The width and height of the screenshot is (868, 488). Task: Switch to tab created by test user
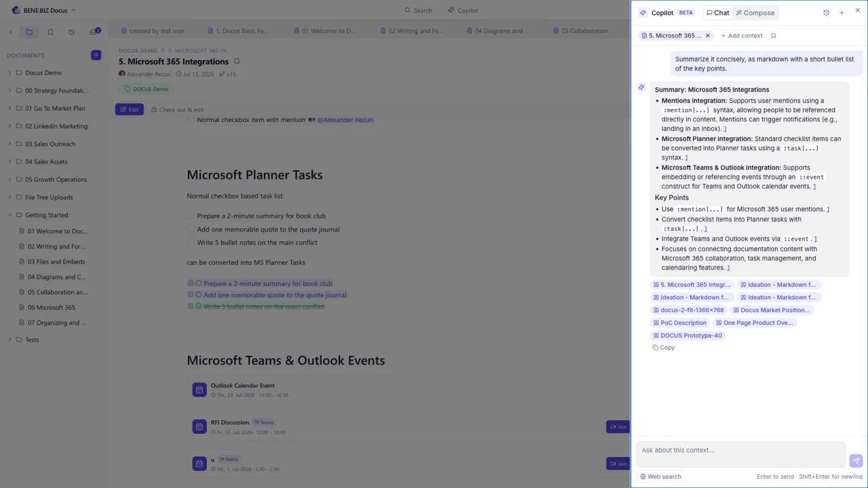[x=152, y=31]
